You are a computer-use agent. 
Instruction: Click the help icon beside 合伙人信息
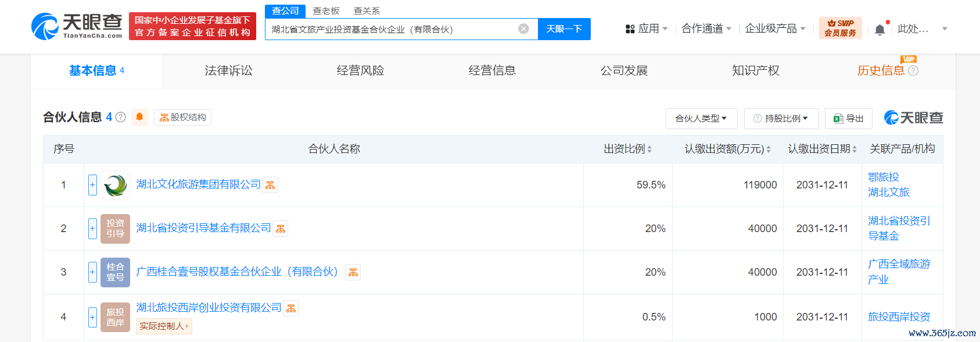click(121, 117)
